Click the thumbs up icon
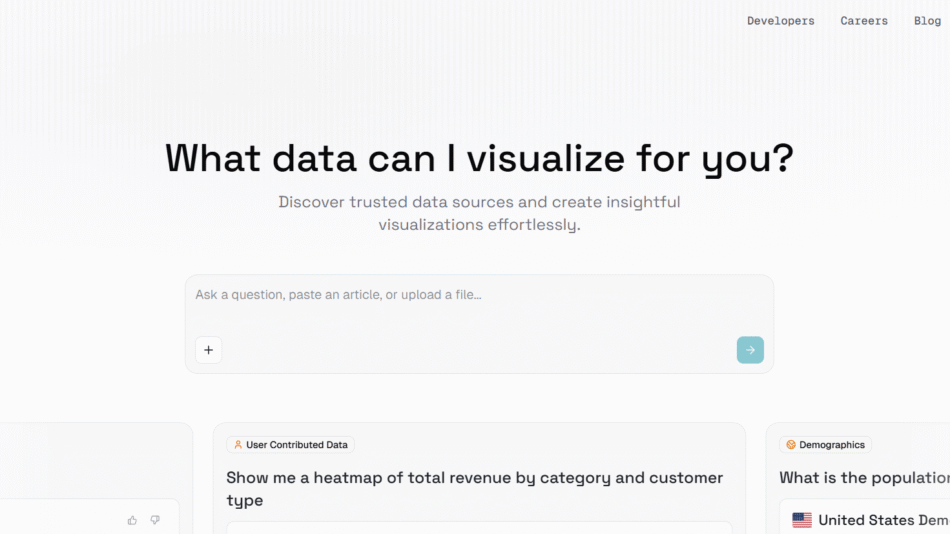 132,520
